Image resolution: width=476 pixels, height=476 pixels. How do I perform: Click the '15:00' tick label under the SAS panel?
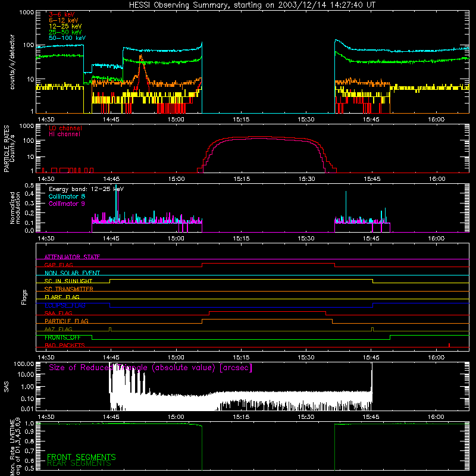coord(176,417)
